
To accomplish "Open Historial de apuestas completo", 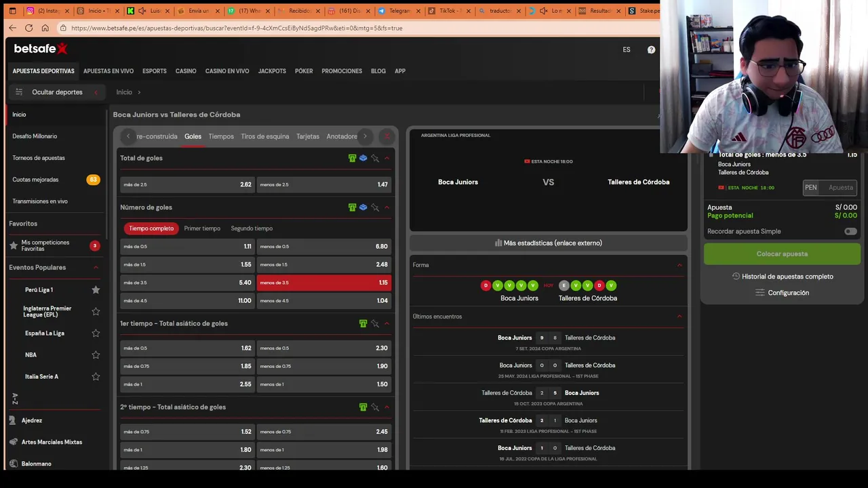I will coord(787,277).
